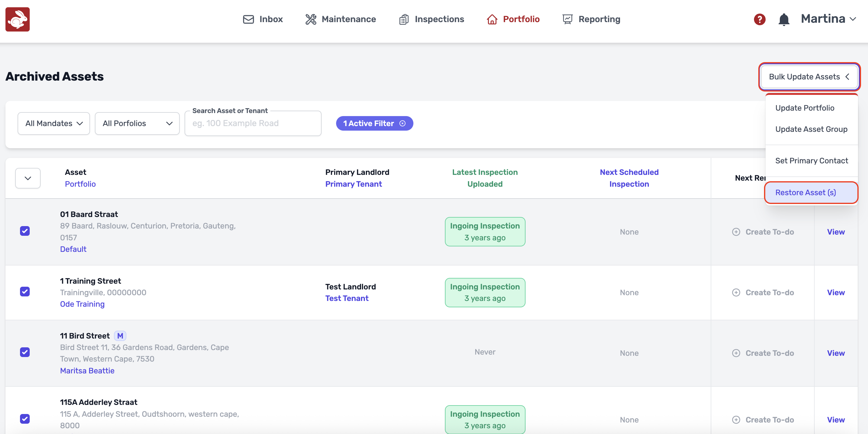Expand the Martina user menu
Image resolution: width=868 pixels, height=434 pixels.
pos(828,19)
